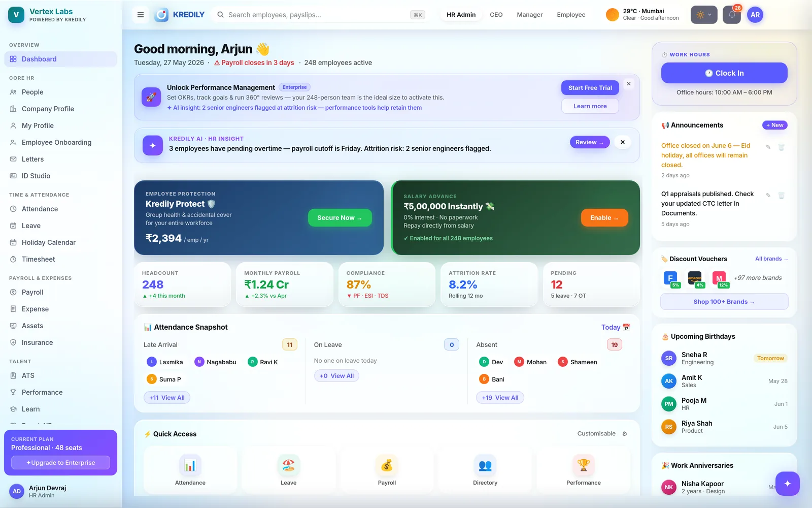Open Insurance in the sidebar
The image size is (812, 508).
coord(60,342)
